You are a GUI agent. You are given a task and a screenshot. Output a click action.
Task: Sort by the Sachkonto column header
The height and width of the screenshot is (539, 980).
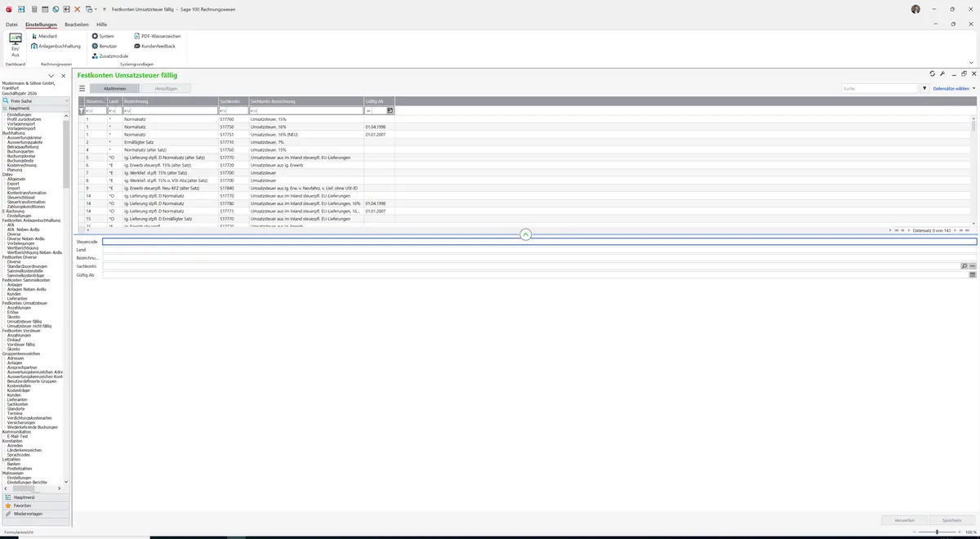click(233, 101)
